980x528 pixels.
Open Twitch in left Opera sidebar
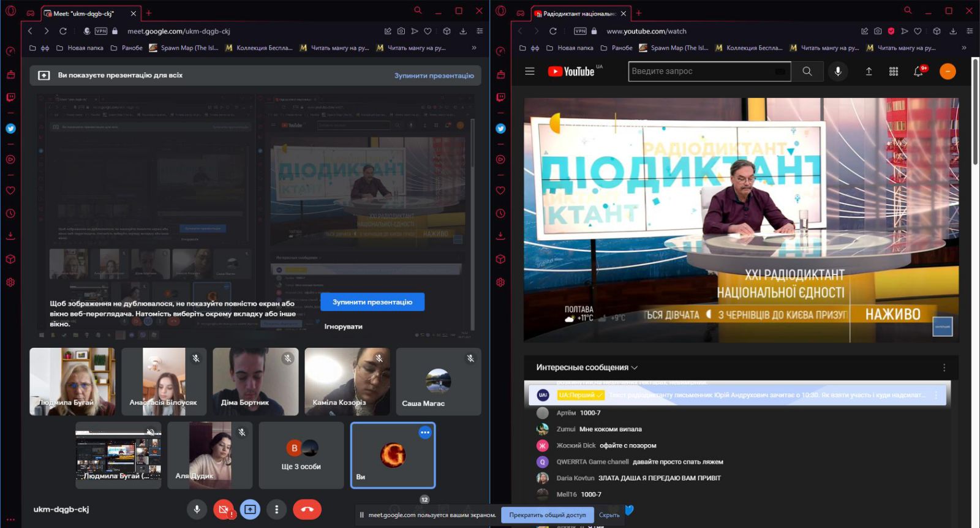10,97
